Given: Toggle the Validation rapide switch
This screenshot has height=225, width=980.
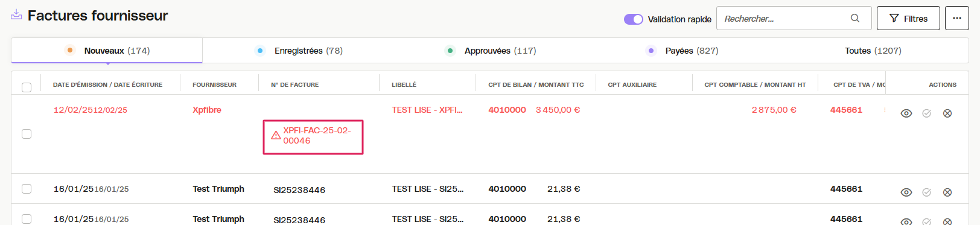Looking at the screenshot, I should tap(634, 19).
